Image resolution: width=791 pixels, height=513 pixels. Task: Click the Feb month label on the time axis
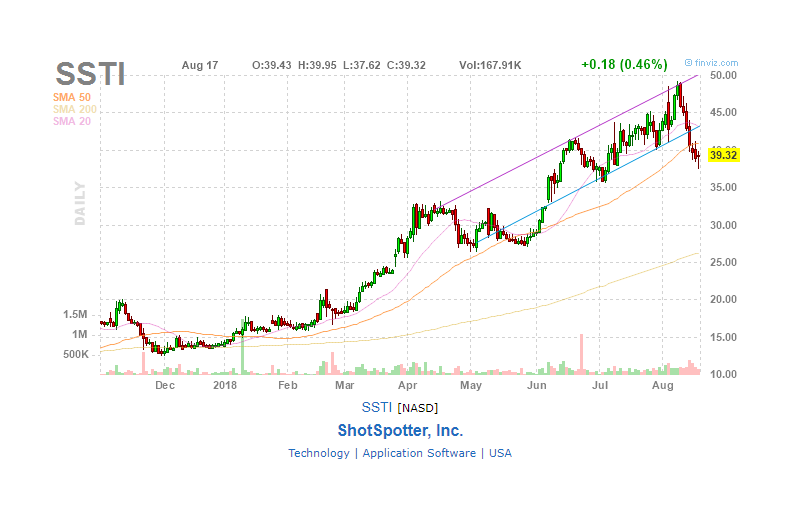point(288,385)
